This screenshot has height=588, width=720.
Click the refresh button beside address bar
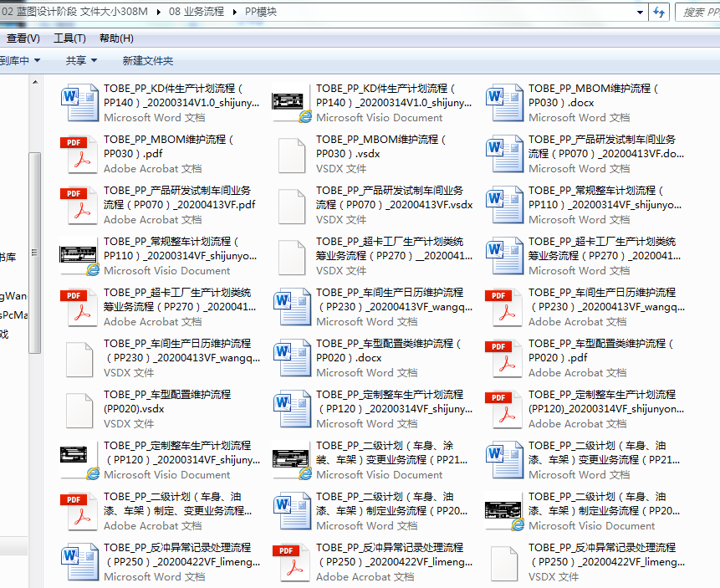click(x=659, y=12)
